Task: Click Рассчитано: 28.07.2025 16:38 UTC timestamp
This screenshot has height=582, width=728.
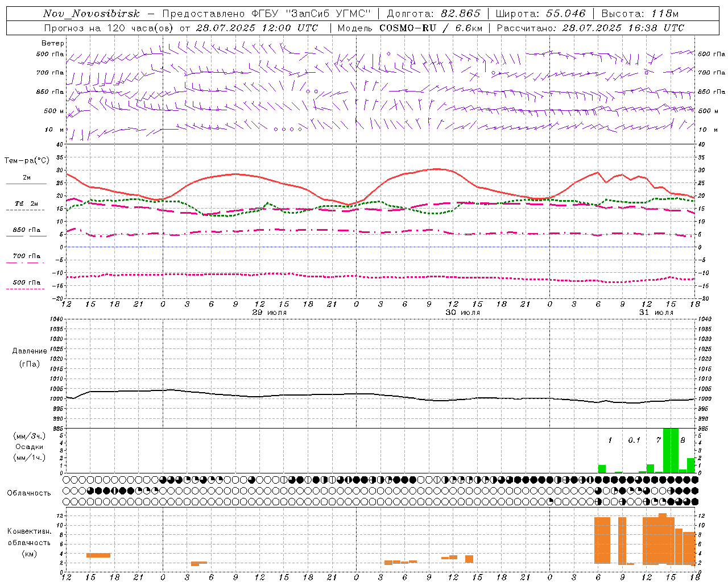Action: tap(590, 28)
